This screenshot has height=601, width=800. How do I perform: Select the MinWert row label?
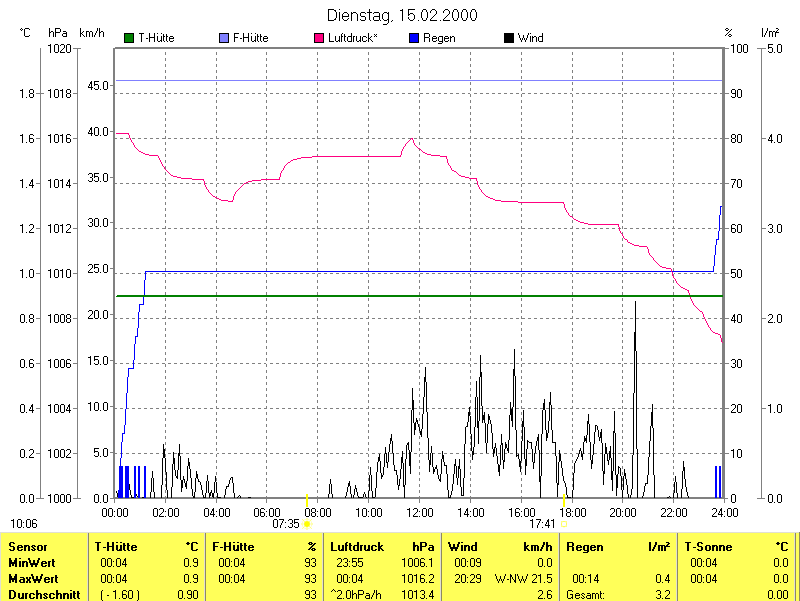pyautogui.click(x=32, y=563)
